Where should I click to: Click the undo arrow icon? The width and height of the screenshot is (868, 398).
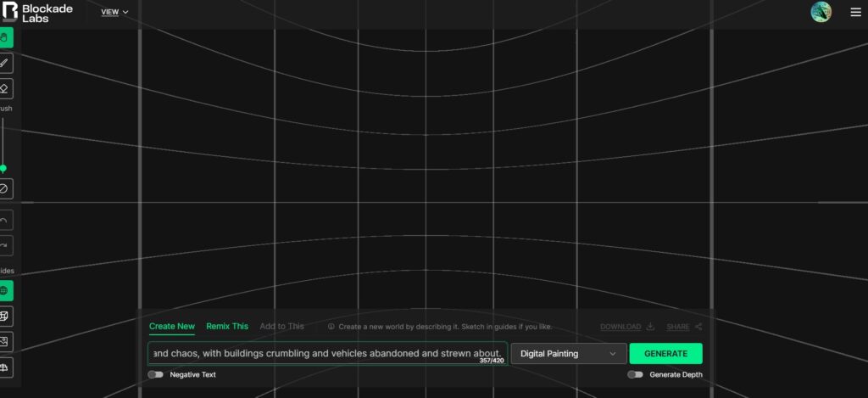[5, 221]
